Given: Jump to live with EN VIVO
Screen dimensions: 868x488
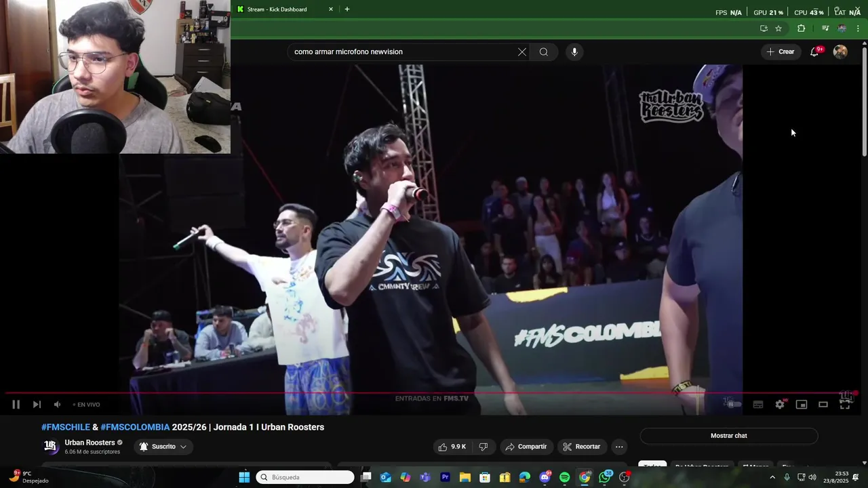Looking at the screenshot, I should pyautogui.click(x=86, y=405).
